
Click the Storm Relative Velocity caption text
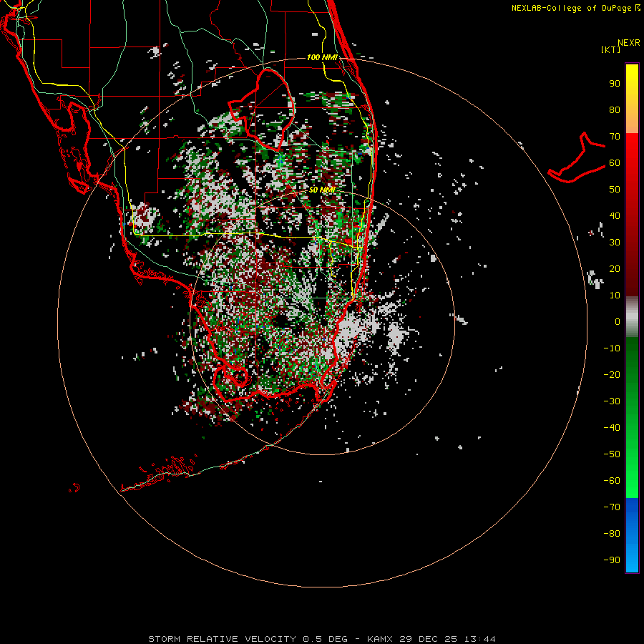(321, 639)
